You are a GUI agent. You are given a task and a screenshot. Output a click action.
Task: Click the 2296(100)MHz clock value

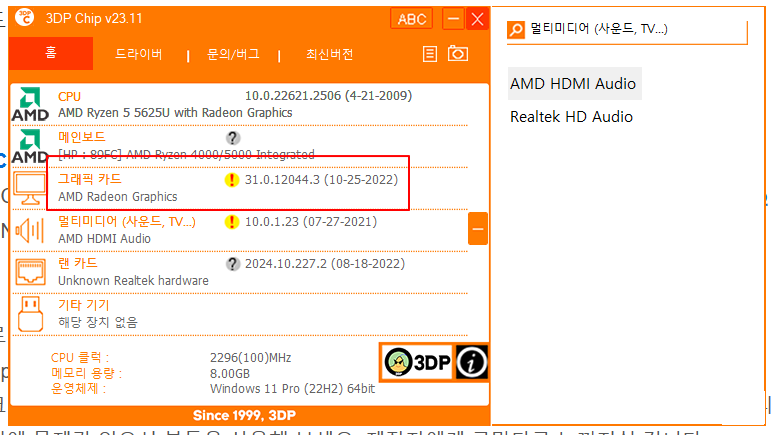pyautogui.click(x=250, y=358)
